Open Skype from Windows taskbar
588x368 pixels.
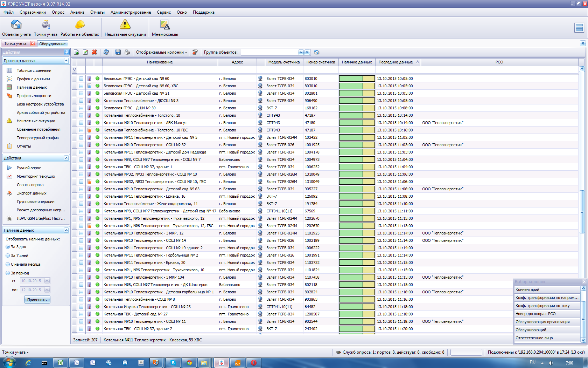pos(173,363)
